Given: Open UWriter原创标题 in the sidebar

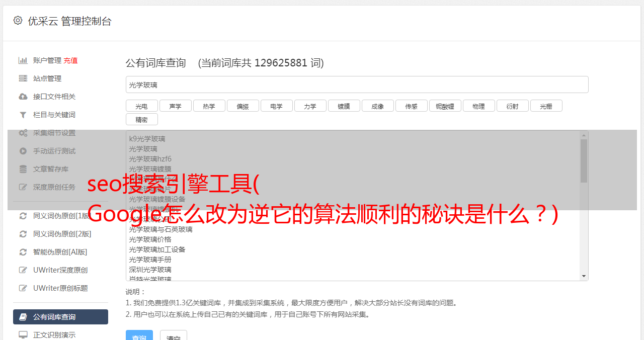Looking at the screenshot, I should coord(60,288).
